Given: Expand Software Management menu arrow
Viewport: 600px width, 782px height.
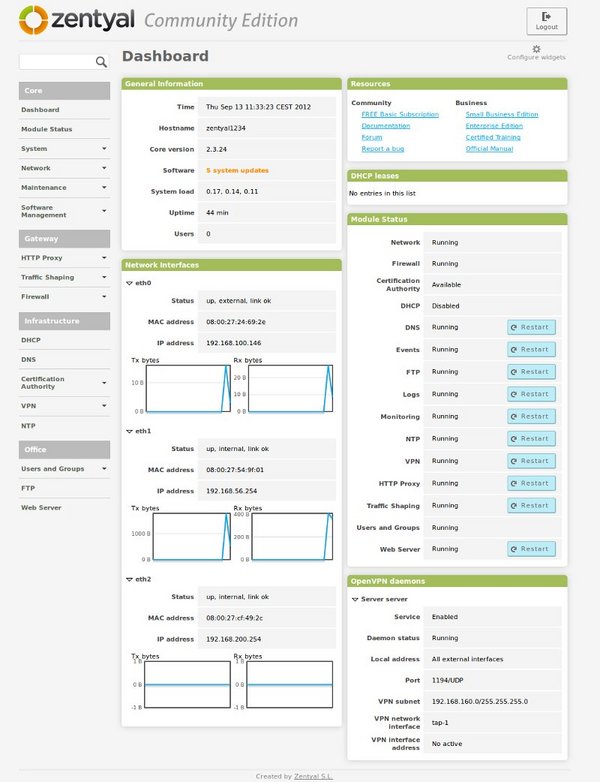Looking at the screenshot, I should point(104,211).
